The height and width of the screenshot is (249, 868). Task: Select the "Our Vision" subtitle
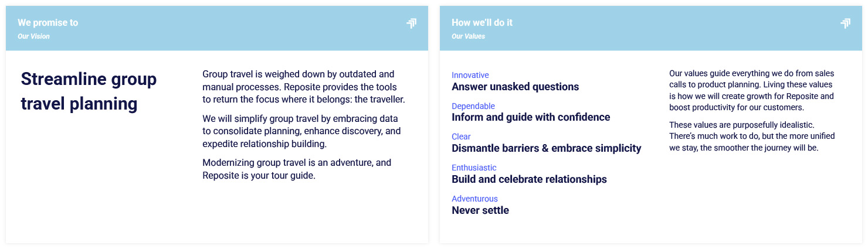[x=33, y=36]
